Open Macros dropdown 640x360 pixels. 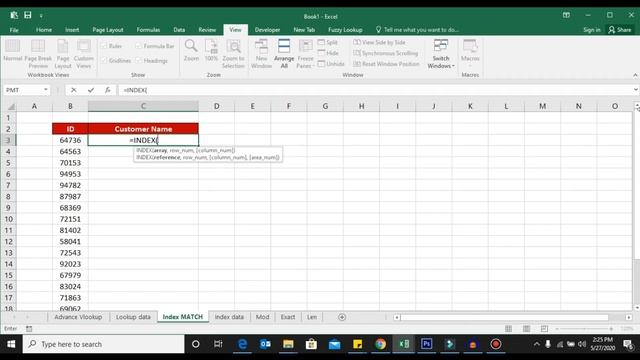pyautogui.click(x=470, y=54)
